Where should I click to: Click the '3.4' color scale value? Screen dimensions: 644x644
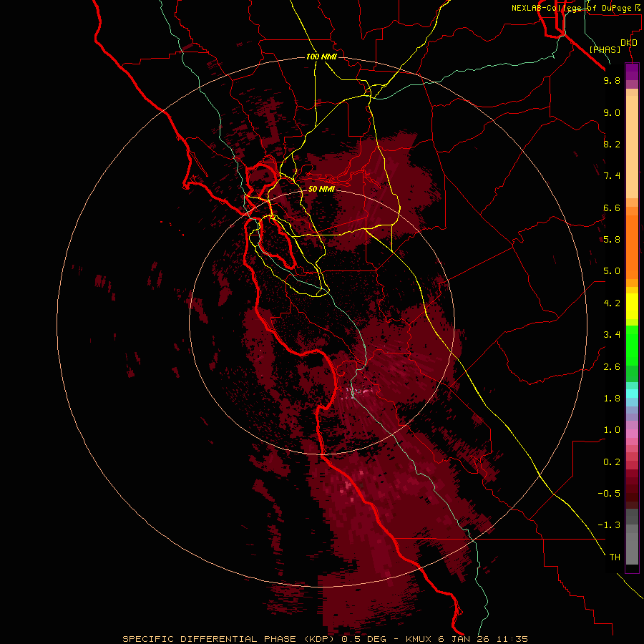[x=612, y=335]
